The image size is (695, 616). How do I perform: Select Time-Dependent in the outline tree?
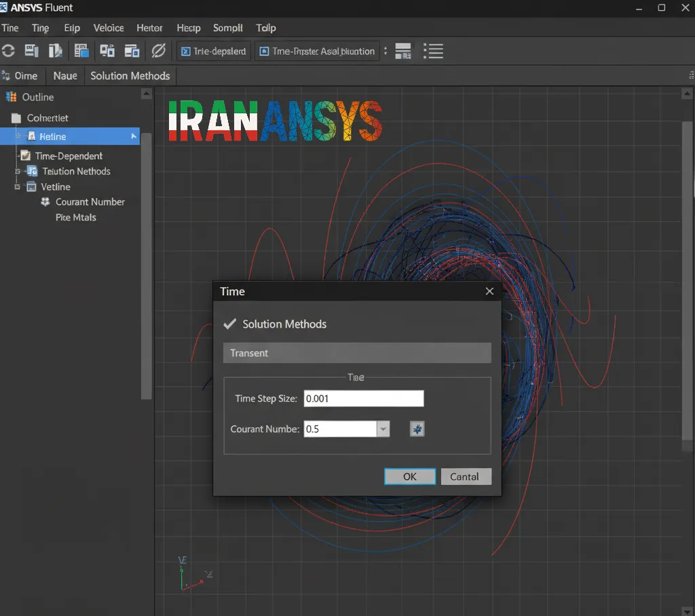(x=69, y=155)
